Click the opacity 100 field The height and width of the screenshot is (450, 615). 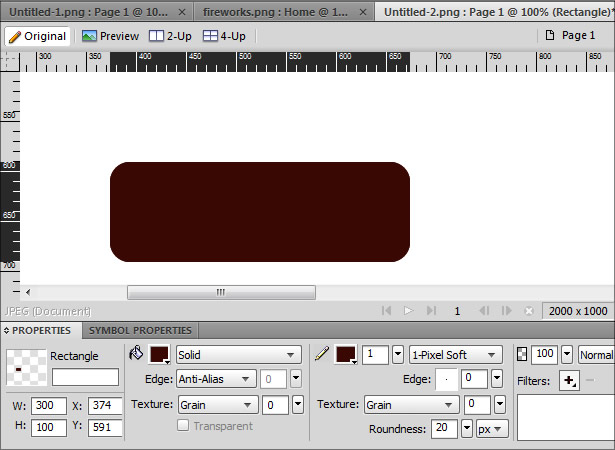pyautogui.click(x=544, y=354)
